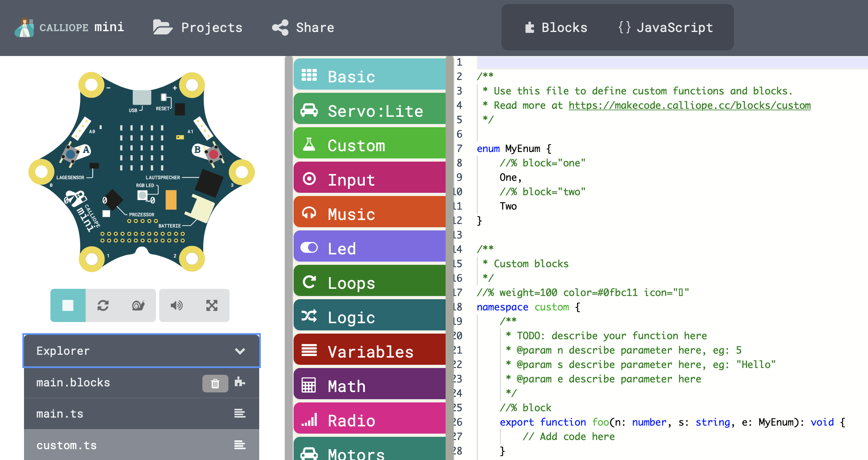Place cursor on empty line 1
868x460 pixels.
672,62
